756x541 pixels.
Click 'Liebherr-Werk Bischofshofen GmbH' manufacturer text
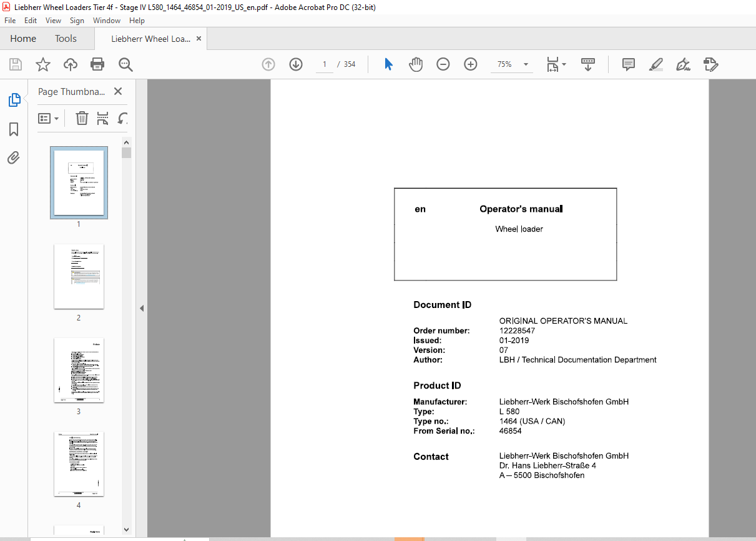click(564, 402)
